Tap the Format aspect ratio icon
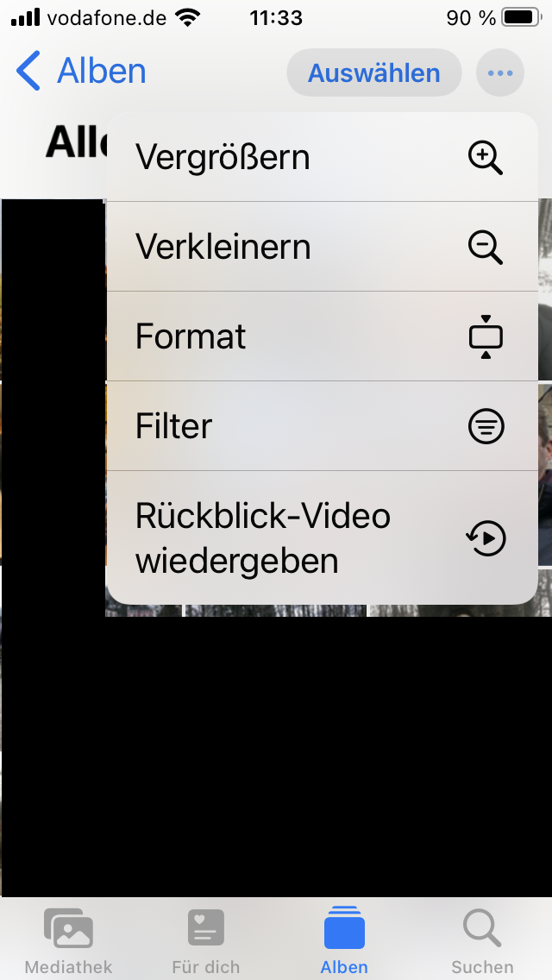The image size is (552, 980). coord(486,336)
